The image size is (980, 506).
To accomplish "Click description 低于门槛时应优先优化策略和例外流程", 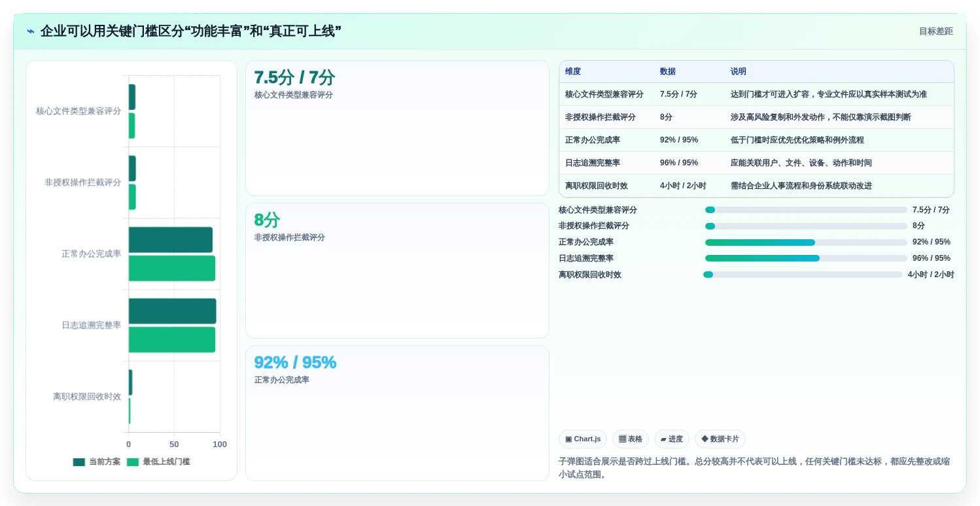I will pos(797,141).
